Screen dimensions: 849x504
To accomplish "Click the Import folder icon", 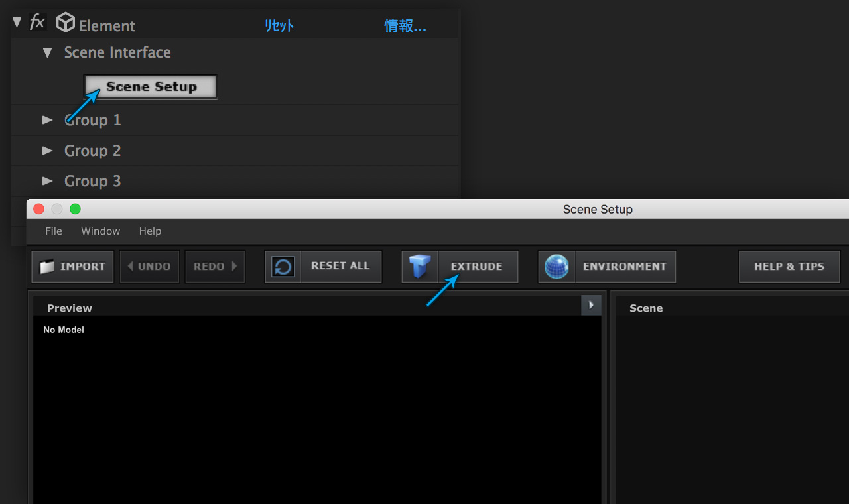I will tap(47, 267).
